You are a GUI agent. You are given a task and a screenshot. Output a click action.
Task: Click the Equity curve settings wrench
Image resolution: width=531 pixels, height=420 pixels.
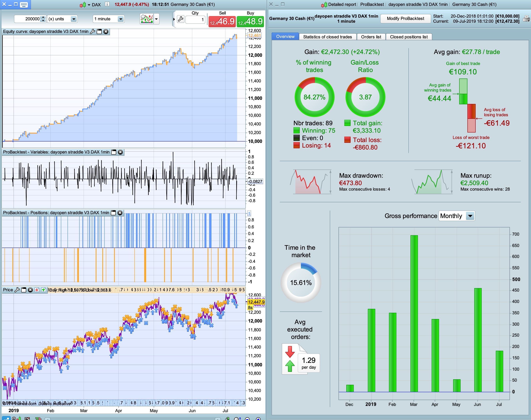92,32
